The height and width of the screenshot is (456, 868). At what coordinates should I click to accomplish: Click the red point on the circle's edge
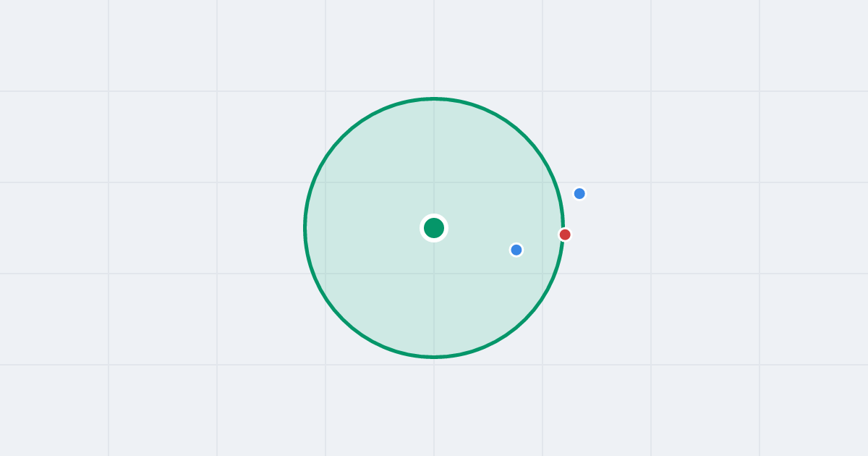565,235
